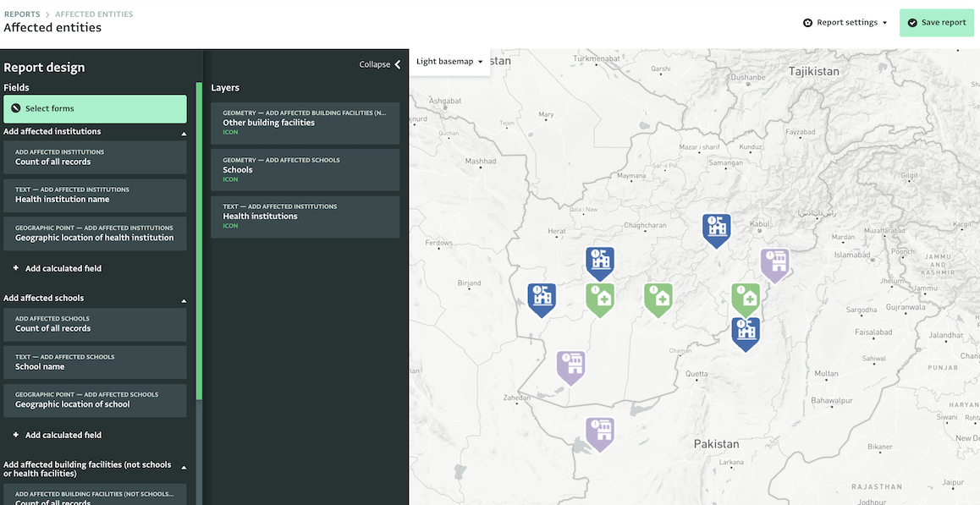Select Geographic location of health institution field
The width and height of the screenshot is (980, 505).
(95, 233)
